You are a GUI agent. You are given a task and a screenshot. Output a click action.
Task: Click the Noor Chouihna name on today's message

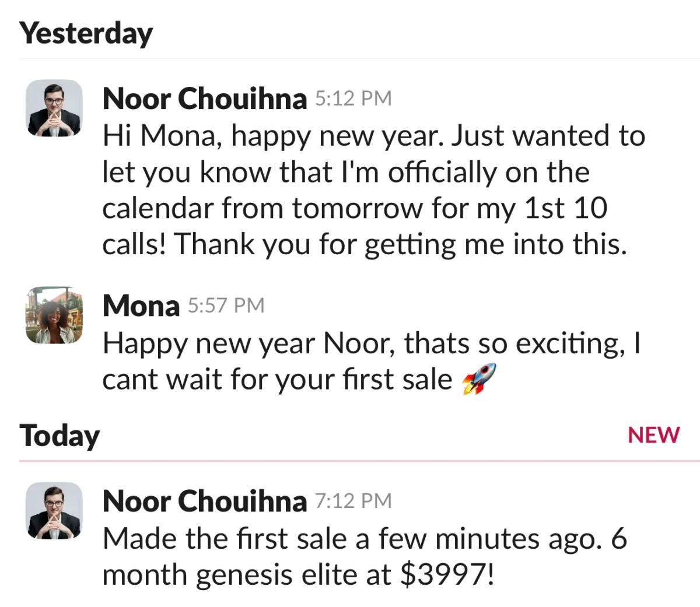[x=204, y=501]
